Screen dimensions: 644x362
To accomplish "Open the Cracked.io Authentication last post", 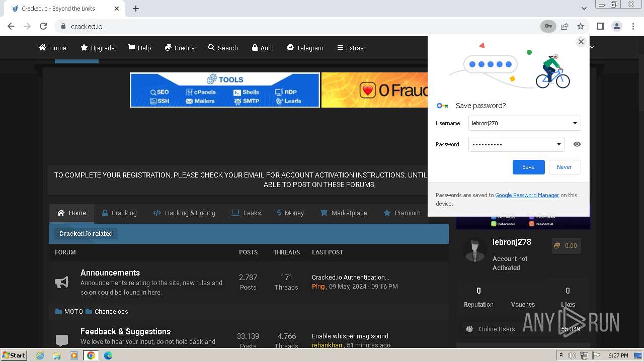I will [x=351, y=277].
